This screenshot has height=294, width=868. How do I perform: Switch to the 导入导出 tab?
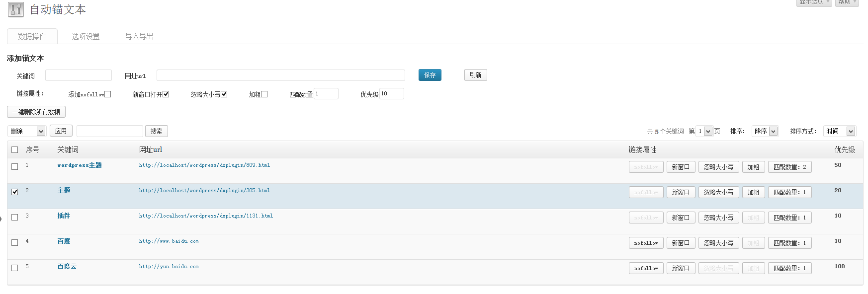139,36
